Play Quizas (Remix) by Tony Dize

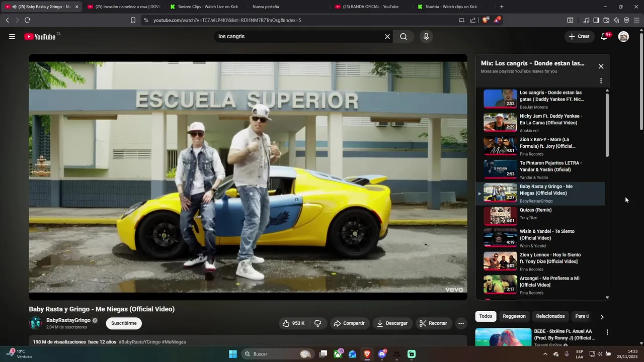(x=540, y=216)
